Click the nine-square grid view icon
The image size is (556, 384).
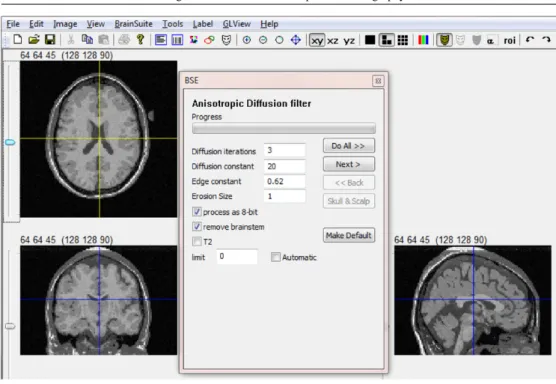tap(402, 40)
